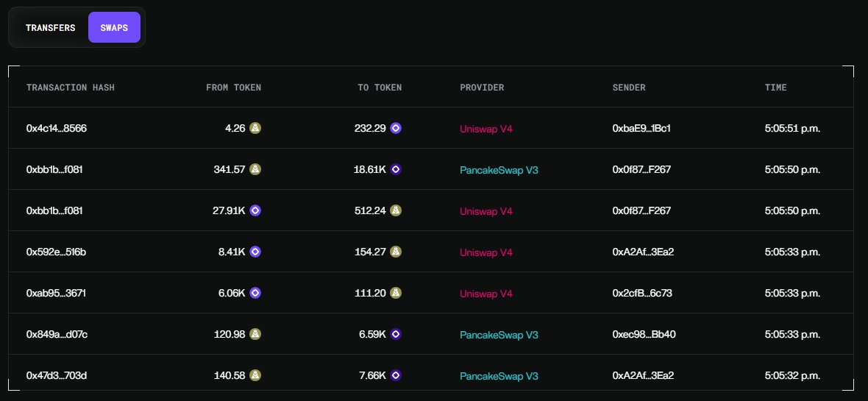
Task: Open sender address 0xec98...Bb40
Action: [x=644, y=335]
